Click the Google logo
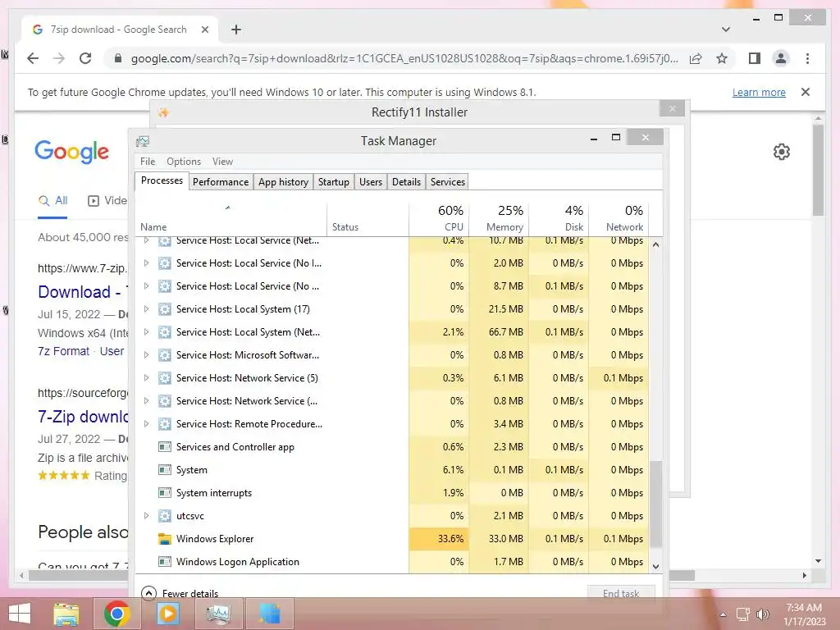 (72, 152)
